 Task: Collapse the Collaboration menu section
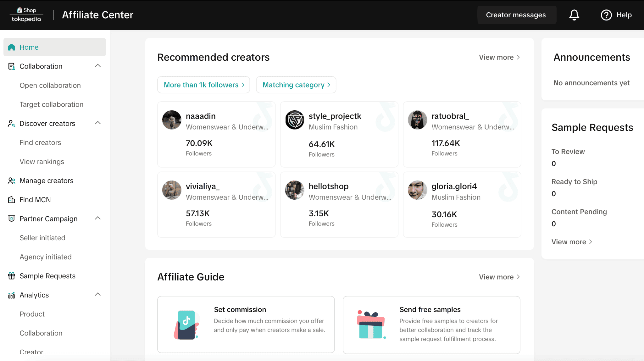click(x=98, y=66)
